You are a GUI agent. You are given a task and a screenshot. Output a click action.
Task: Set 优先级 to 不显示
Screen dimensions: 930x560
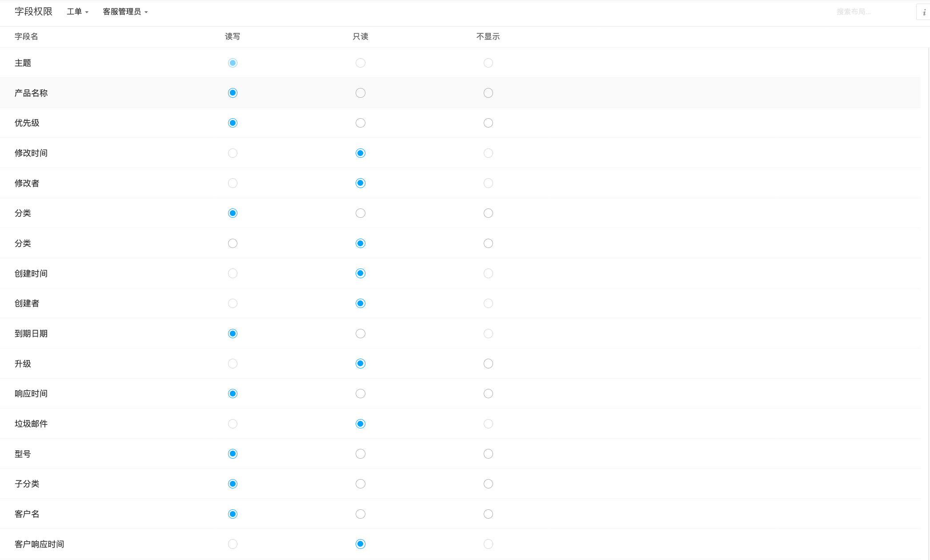click(x=488, y=123)
